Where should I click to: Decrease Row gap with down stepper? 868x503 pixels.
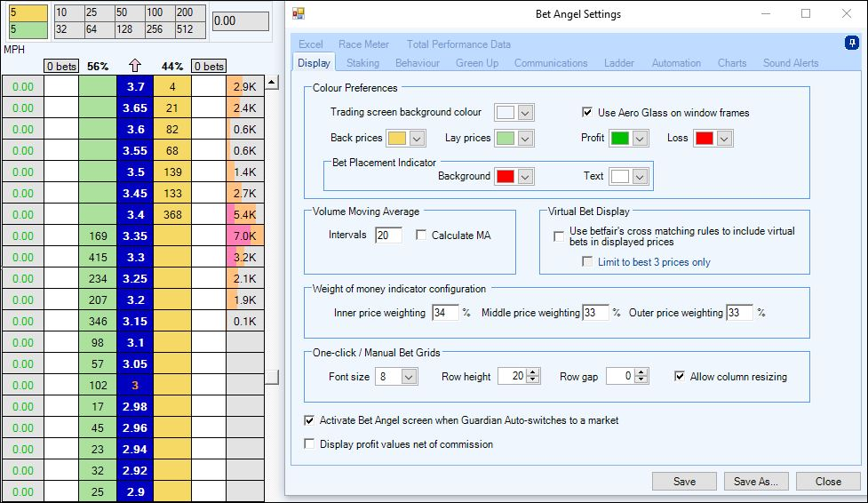(x=641, y=380)
